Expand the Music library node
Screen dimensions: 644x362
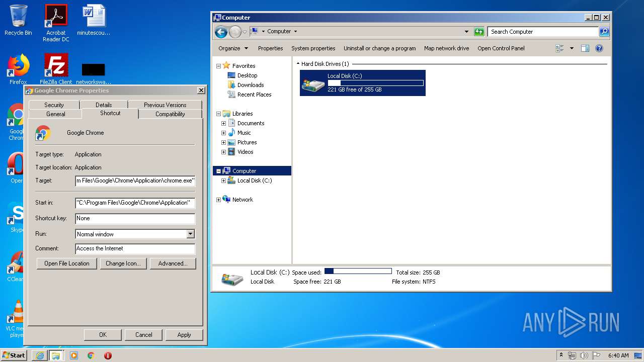(x=223, y=133)
